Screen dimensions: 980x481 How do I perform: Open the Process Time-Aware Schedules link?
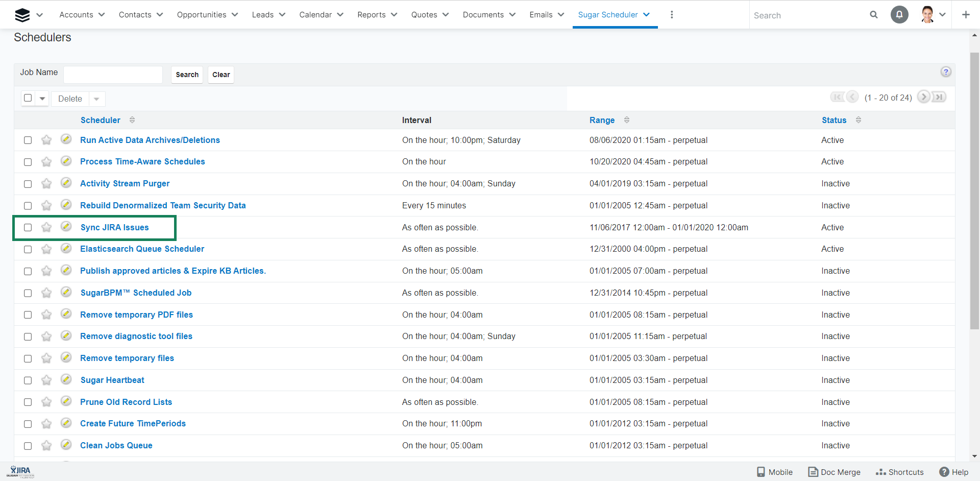[142, 161]
